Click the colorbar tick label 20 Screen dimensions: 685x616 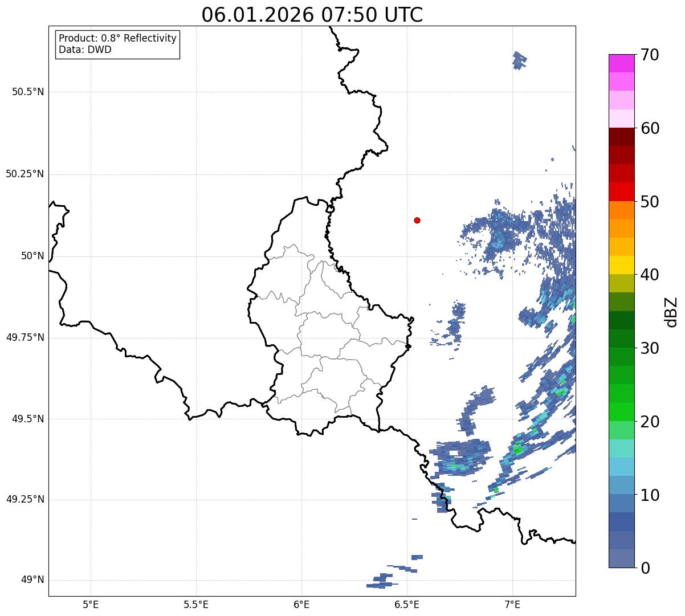tap(650, 422)
